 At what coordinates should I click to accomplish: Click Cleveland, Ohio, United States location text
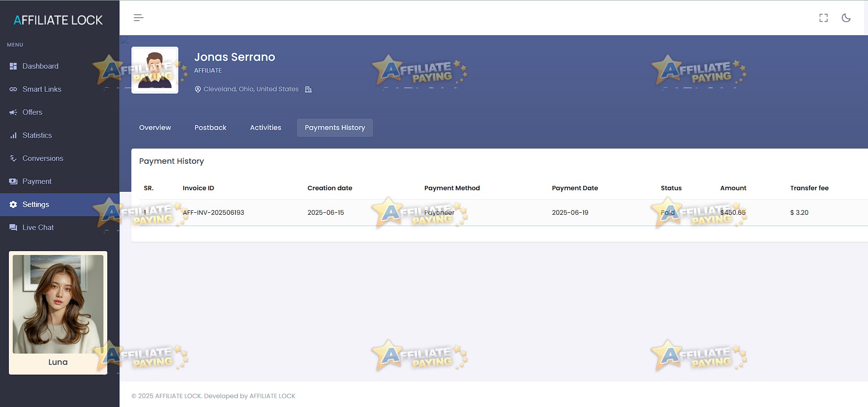point(251,89)
